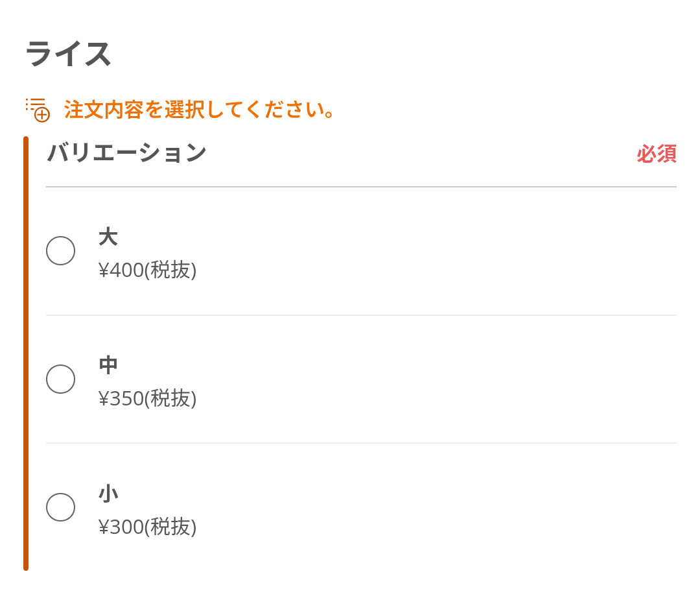Select the 大 radio button
This screenshot has height=611, width=700.
[x=60, y=250]
